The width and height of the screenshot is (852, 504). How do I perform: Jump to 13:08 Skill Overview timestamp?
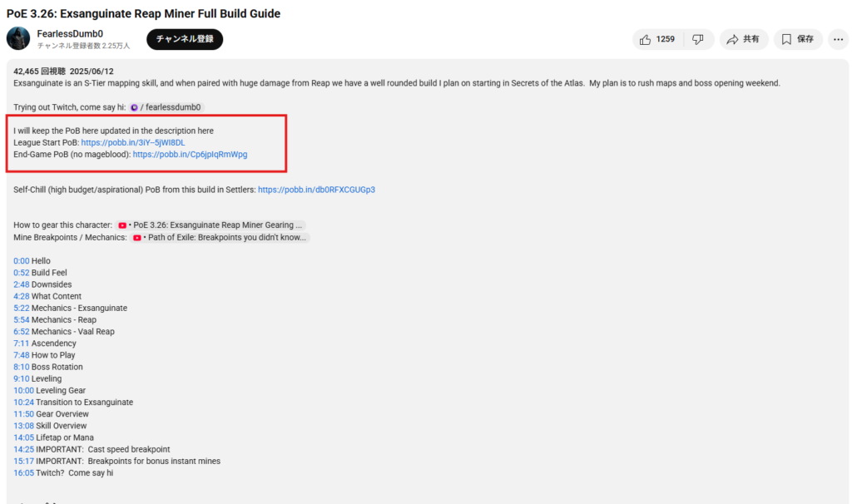(23, 426)
